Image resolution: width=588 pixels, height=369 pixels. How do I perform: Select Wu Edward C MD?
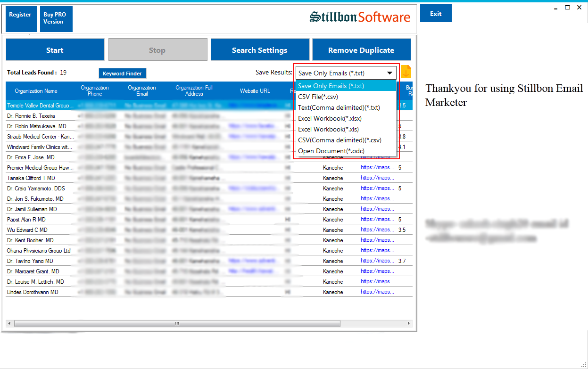(27, 230)
